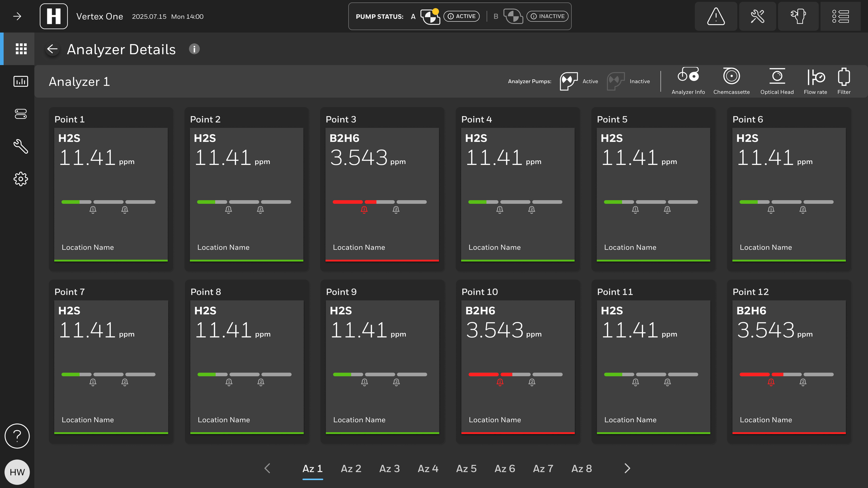Toggle pump B INACTIVE status pill
868x488 pixels.
547,16
